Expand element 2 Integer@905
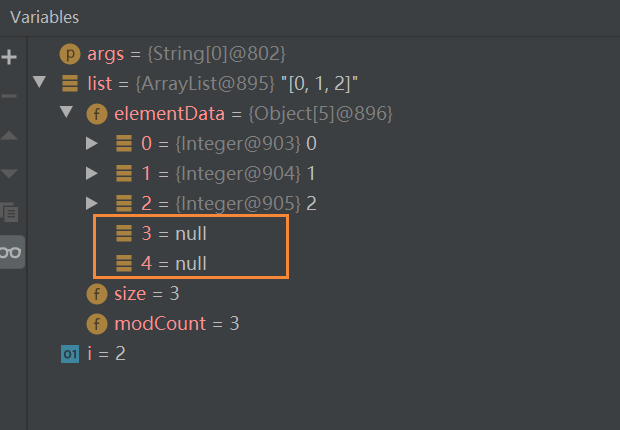Image resolution: width=620 pixels, height=430 pixels. point(92,203)
